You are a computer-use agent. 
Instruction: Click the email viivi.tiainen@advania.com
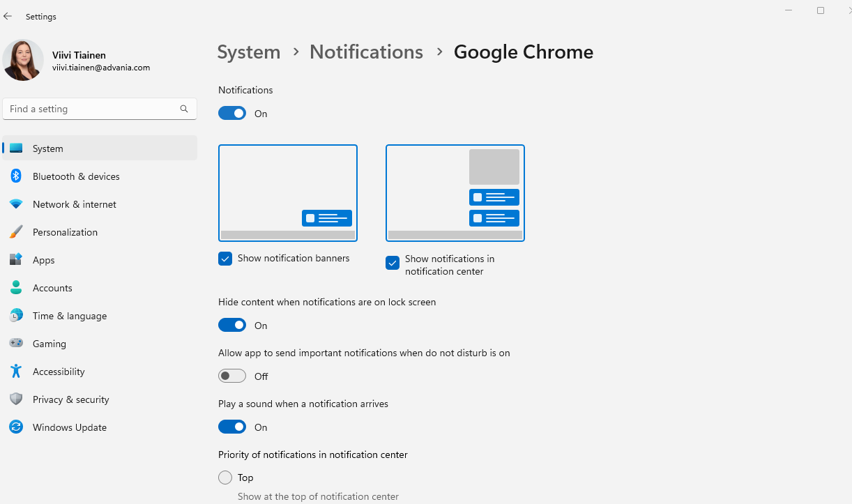coord(101,68)
